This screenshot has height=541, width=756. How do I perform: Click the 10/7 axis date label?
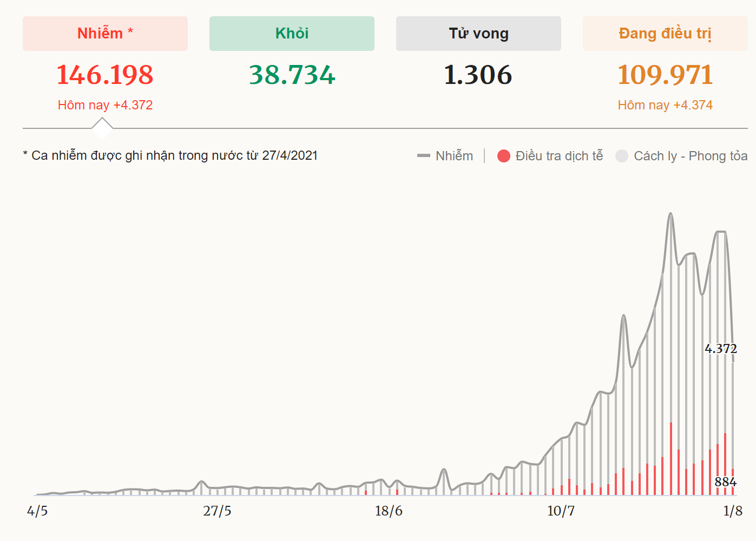561,511
